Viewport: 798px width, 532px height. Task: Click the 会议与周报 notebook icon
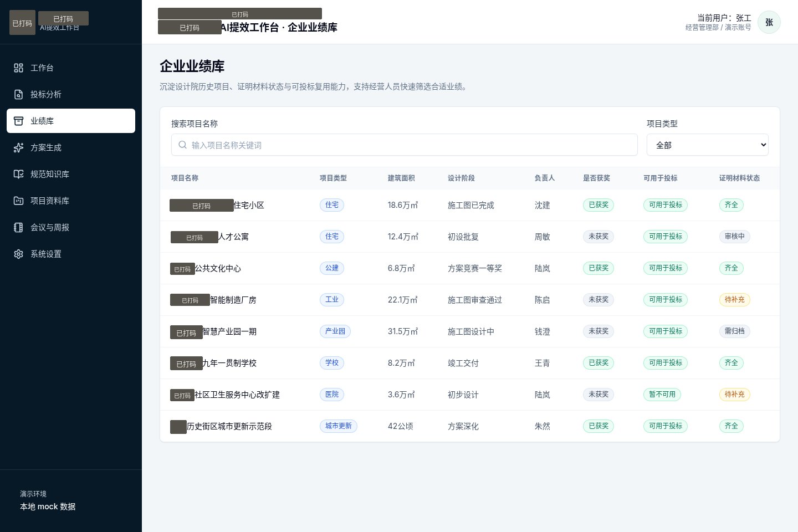18,227
